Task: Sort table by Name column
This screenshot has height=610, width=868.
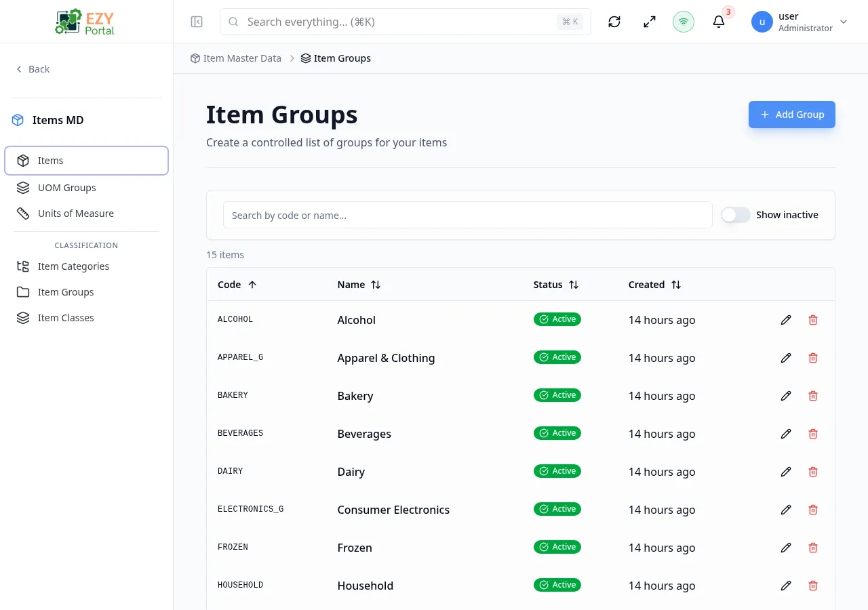Action: [359, 285]
